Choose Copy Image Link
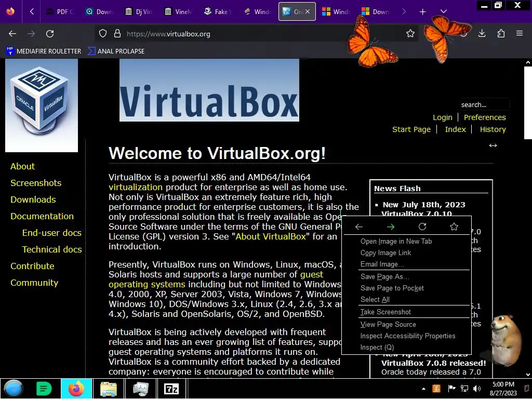Image resolution: width=532 pixels, height=399 pixels. click(x=406, y=253)
